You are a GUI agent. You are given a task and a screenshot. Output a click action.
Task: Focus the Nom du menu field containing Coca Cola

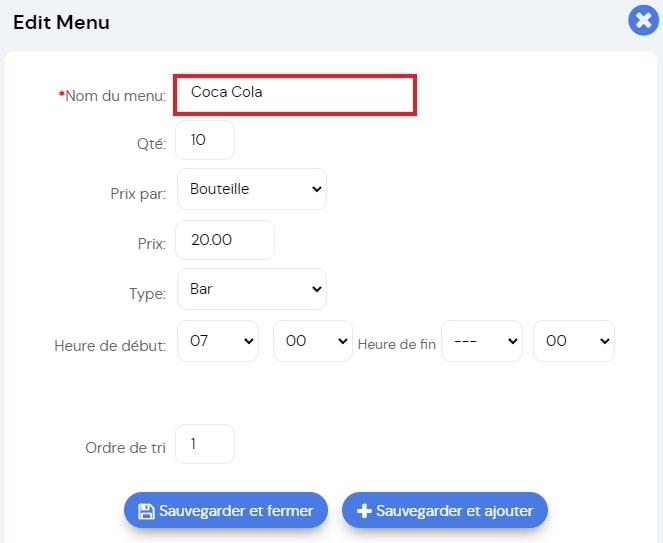295,95
